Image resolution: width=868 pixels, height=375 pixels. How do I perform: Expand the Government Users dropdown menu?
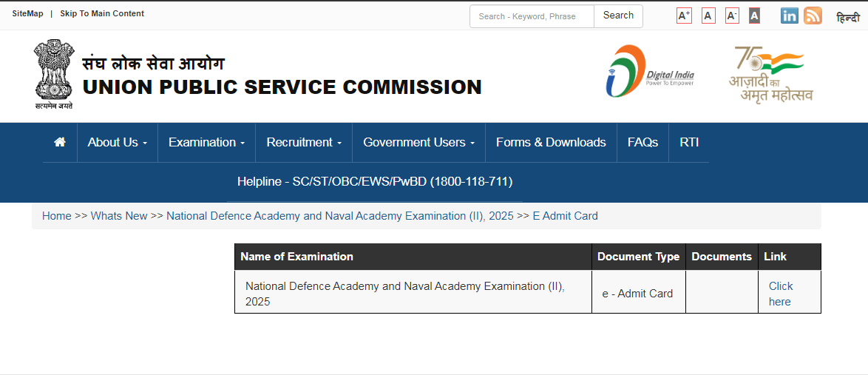[419, 142]
